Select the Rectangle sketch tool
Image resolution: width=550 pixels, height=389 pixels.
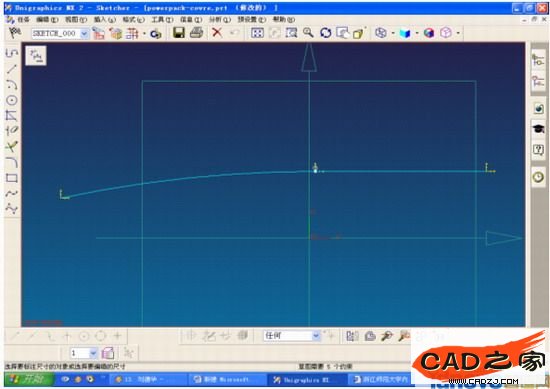[12, 178]
